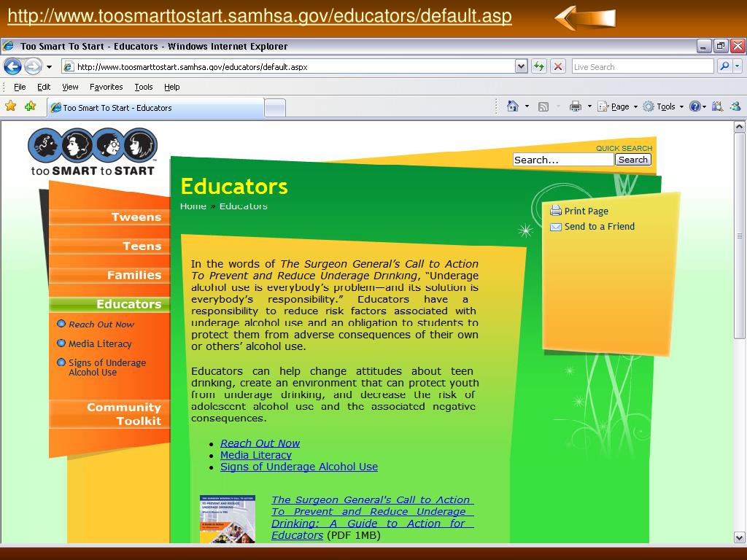Click the slide's toosmarttostart.samhsa.gov URL hyperlink
This screenshot has height=560, width=747.
point(260,16)
